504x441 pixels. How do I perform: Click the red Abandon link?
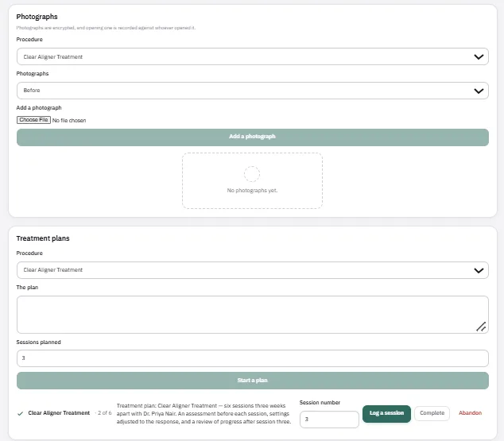click(x=470, y=413)
